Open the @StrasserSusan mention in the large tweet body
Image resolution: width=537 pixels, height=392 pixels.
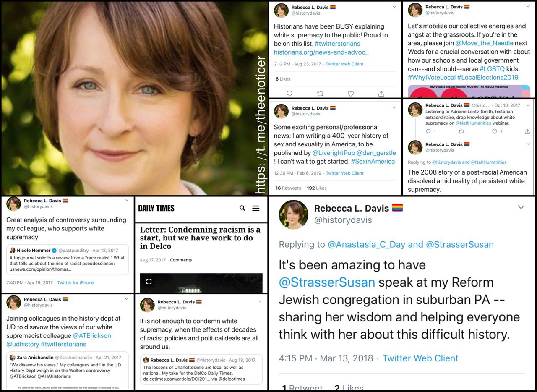(x=327, y=282)
